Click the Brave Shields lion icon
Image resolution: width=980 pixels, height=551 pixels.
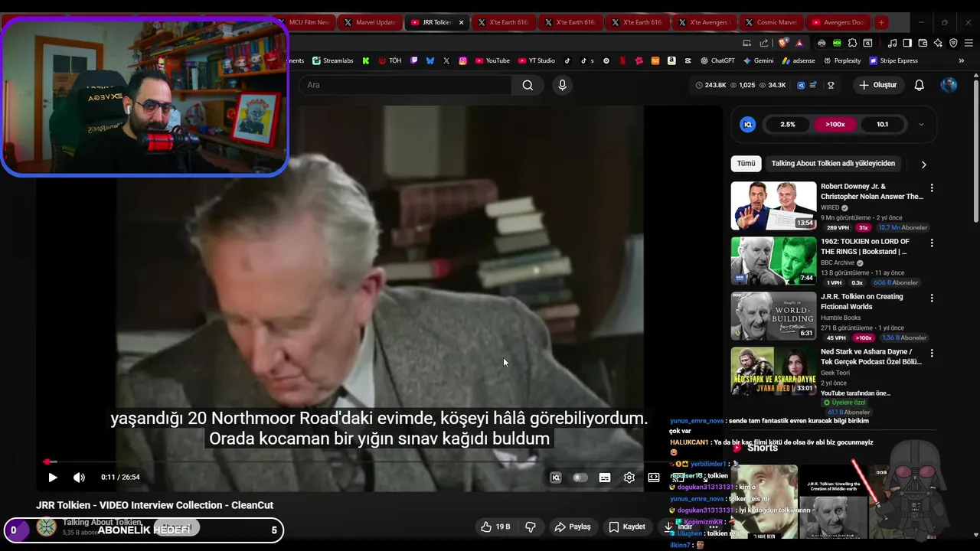(x=783, y=43)
